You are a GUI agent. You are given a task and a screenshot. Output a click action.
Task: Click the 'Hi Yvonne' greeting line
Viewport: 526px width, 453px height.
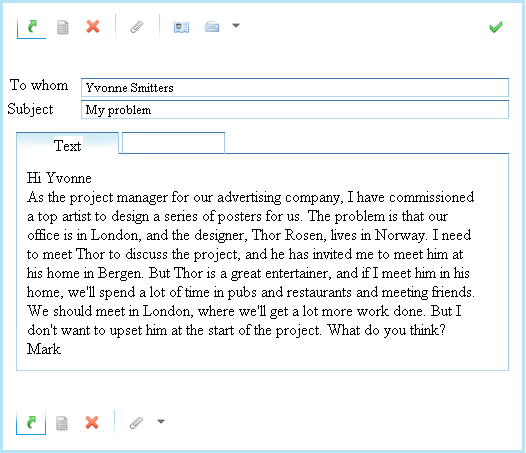click(x=59, y=178)
